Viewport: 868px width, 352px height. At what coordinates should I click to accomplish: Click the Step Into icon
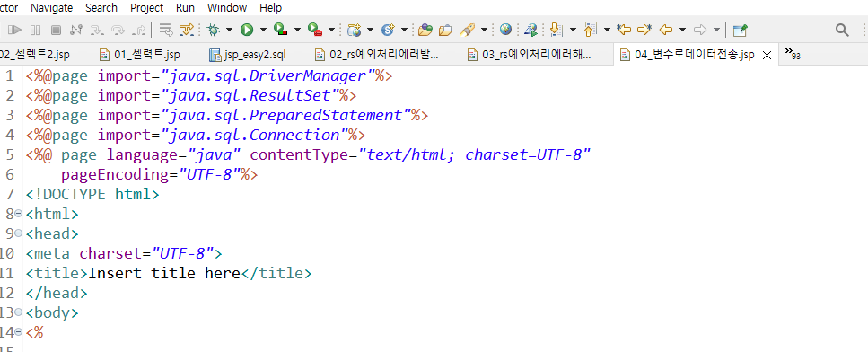coord(97,30)
